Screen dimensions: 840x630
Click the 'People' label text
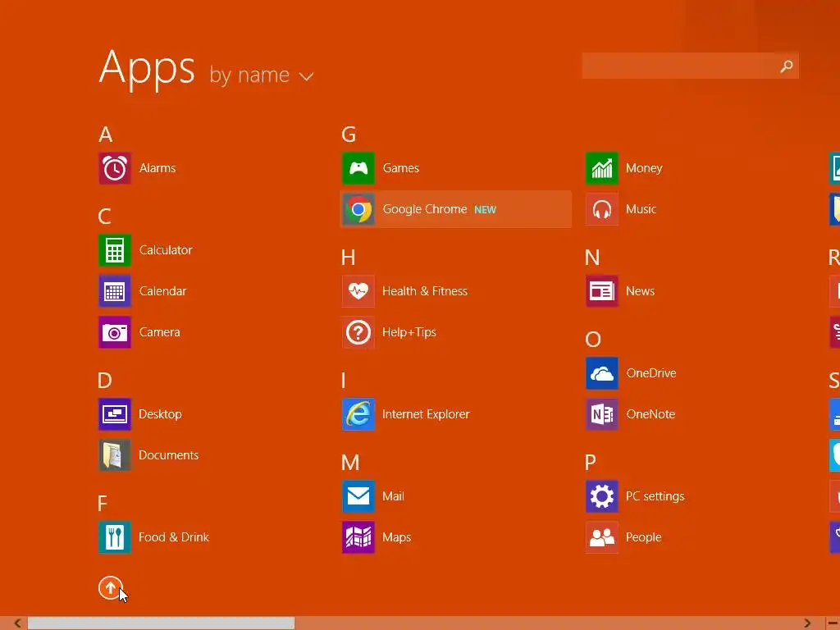[x=643, y=537]
